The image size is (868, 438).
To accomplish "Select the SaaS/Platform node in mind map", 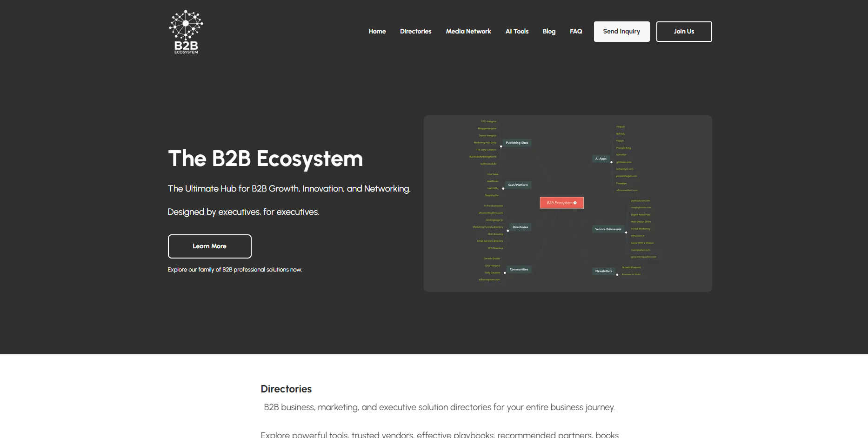I will 518,185.
